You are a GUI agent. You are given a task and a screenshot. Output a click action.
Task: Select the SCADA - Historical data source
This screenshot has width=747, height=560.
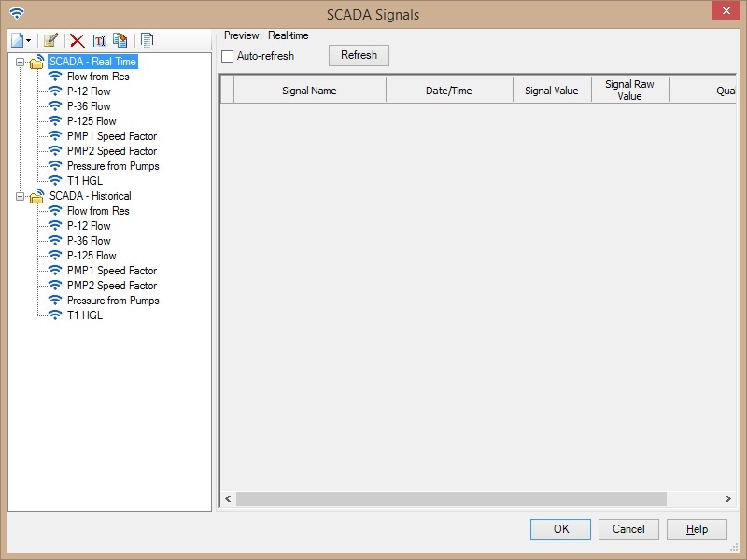point(91,196)
